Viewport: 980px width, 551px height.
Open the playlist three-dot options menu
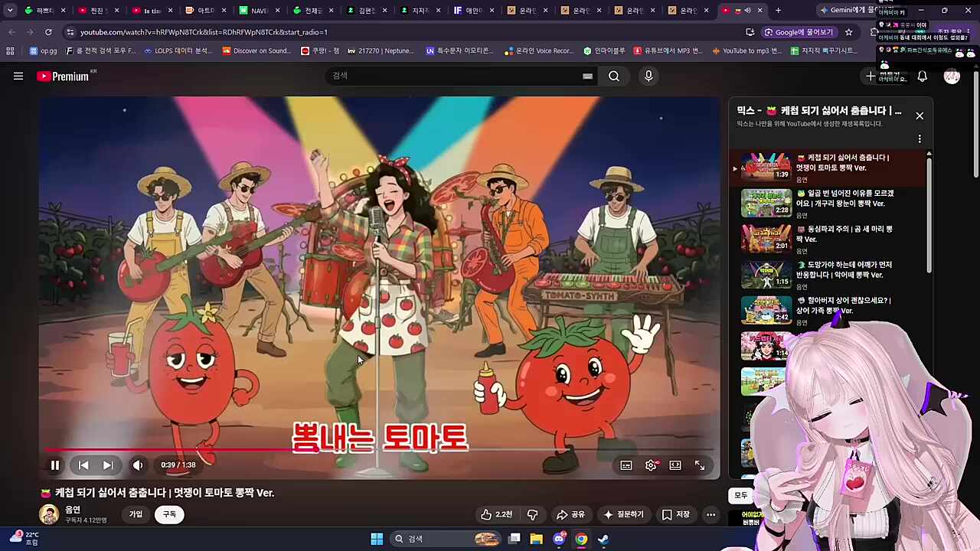tap(920, 139)
